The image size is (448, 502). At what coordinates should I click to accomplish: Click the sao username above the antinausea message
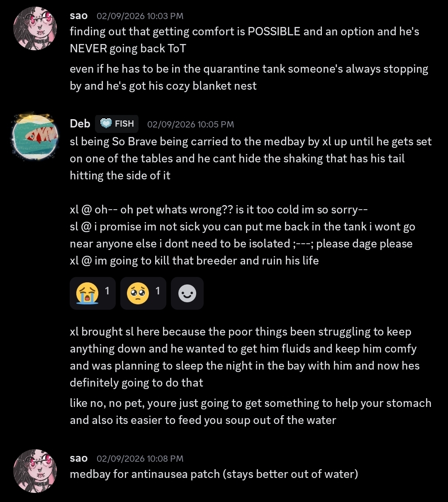(x=79, y=458)
